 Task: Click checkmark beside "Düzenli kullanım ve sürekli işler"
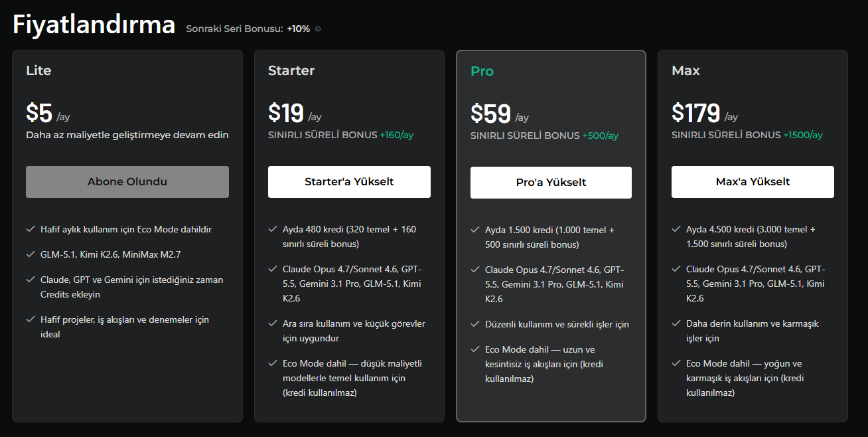click(x=475, y=324)
